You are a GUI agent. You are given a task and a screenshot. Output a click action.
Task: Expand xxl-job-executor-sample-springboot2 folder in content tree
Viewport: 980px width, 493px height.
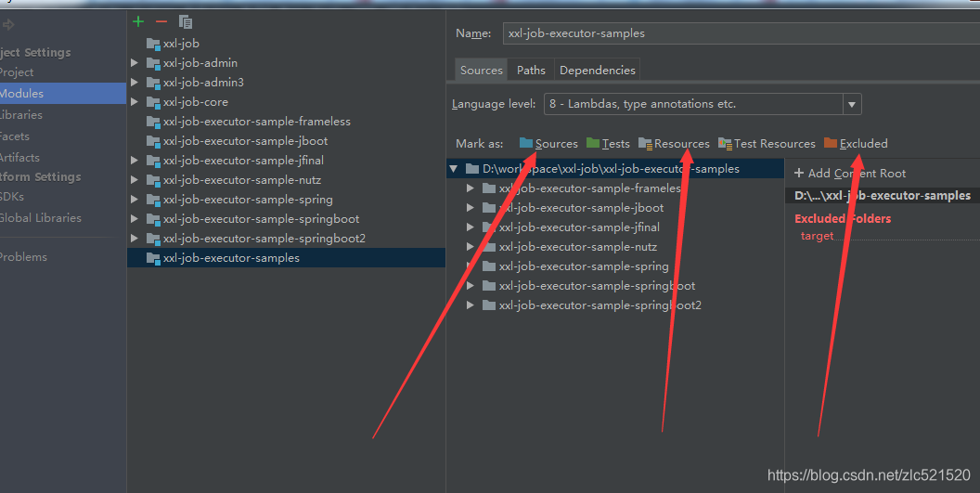click(470, 305)
